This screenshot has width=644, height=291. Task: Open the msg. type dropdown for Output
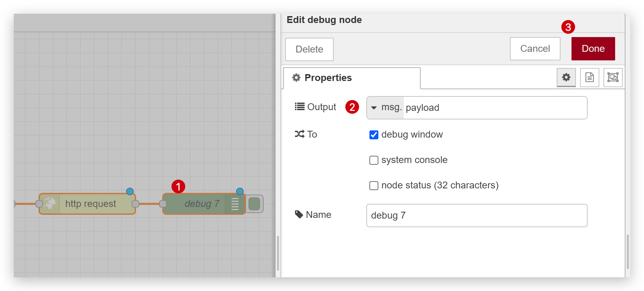click(x=385, y=108)
